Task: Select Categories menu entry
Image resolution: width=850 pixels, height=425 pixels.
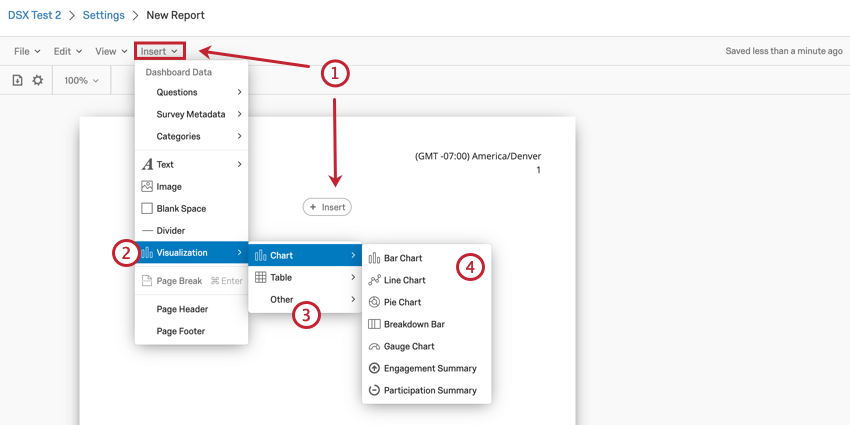Action: [191, 136]
